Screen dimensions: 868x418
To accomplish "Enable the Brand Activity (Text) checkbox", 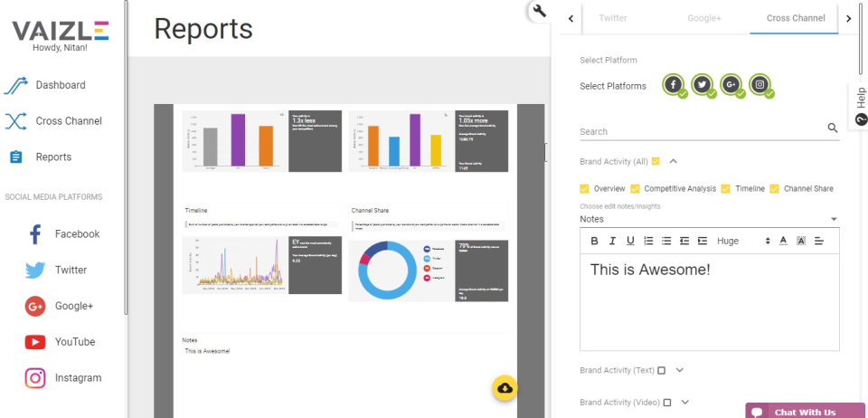I will tap(662, 371).
